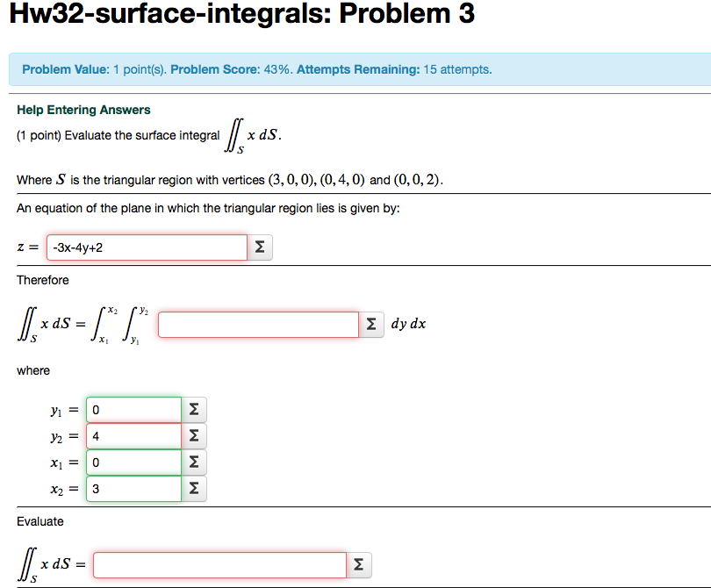Viewport: 711px width, 588px height.
Task: Click the y1 field showing 0
Action: tap(133, 409)
